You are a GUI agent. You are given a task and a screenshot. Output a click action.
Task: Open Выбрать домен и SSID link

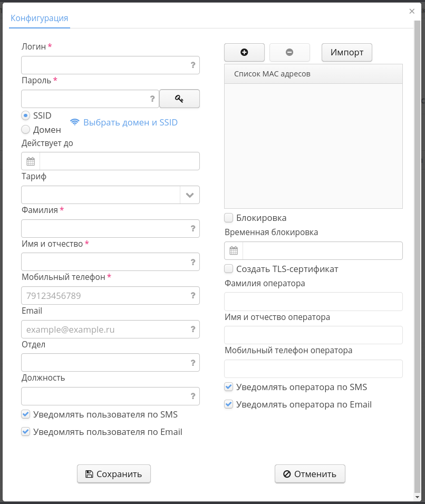click(x=130, y=122)
